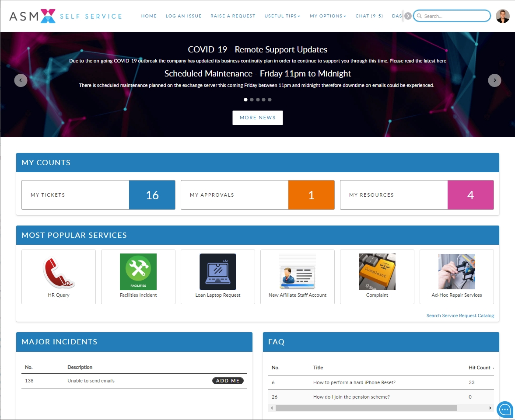
Task: Go to next news banner slide
Action: point(494,80)
